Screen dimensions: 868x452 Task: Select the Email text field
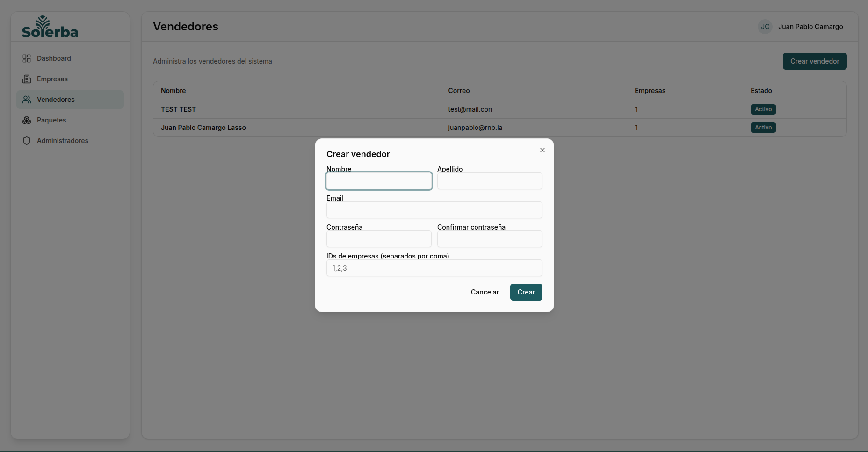click(434, 210)
